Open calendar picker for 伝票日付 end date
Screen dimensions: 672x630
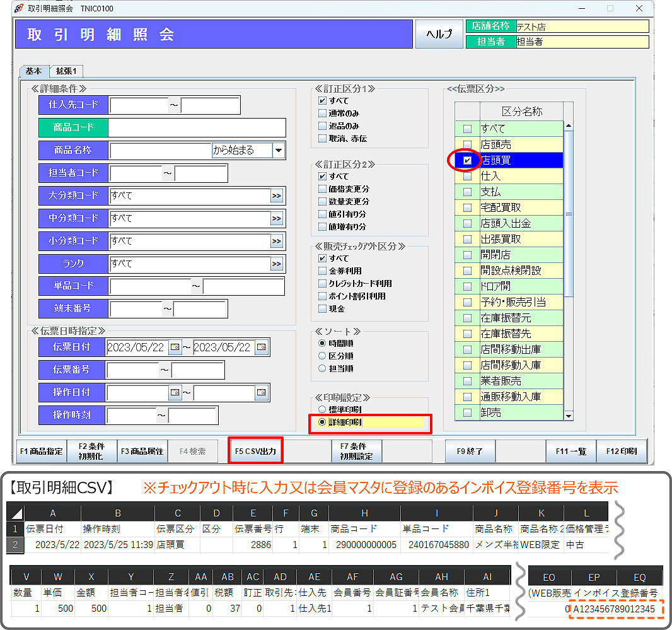coord(261,347)
